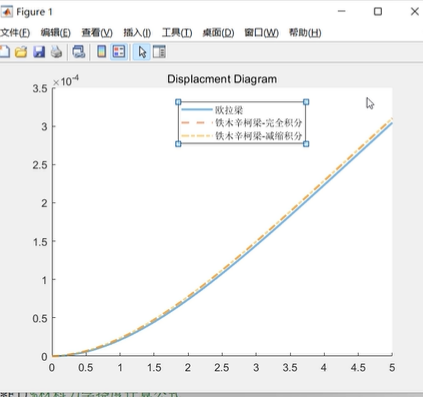
Task: Select the 欧拉梁 legend entry
Action: 229,110
